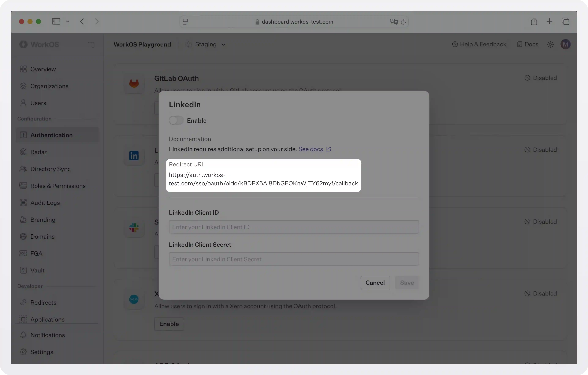Open the Vault section

(57, 270)
